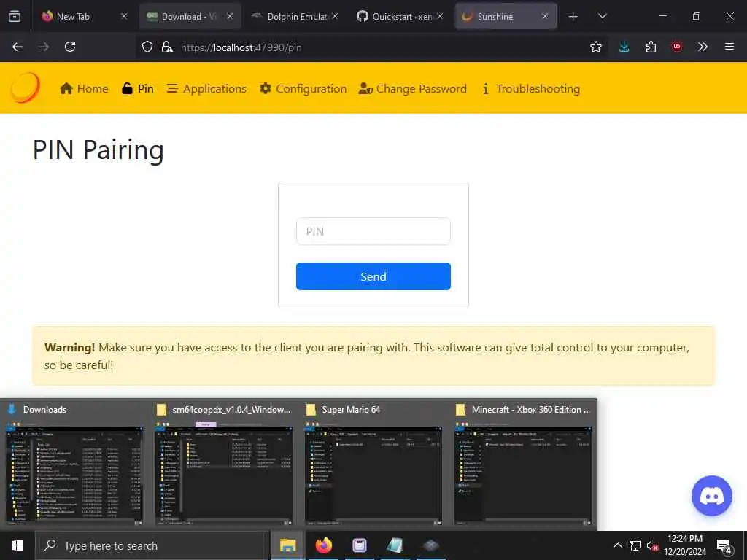This screenshot has width=747, height=560.
Task: Close the Sunshine tab
Action: [545, 16]
